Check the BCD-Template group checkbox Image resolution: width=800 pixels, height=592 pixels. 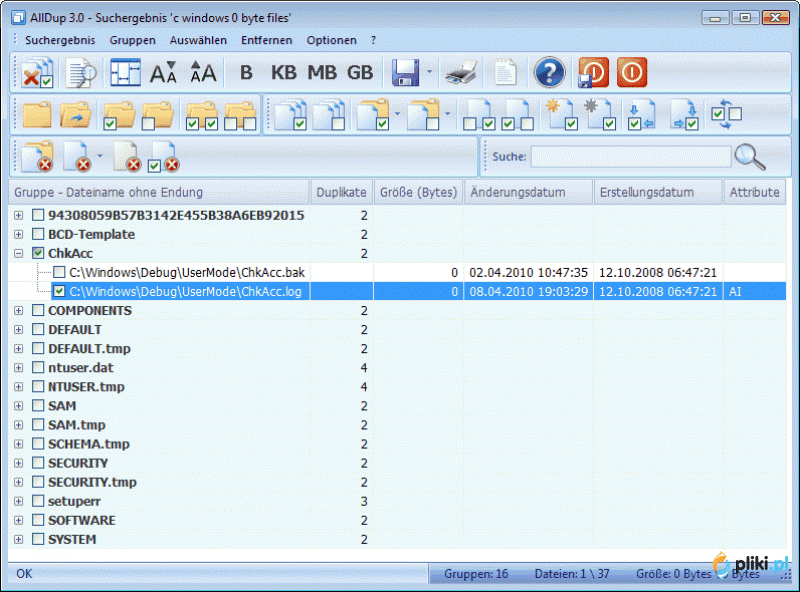(x=38, y=234)
